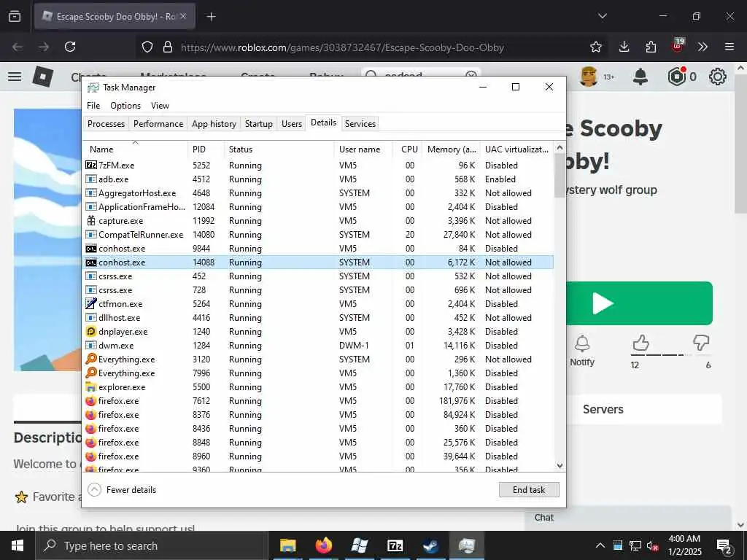
Task: Switch to the Startup tab
Action: point(259,124)
